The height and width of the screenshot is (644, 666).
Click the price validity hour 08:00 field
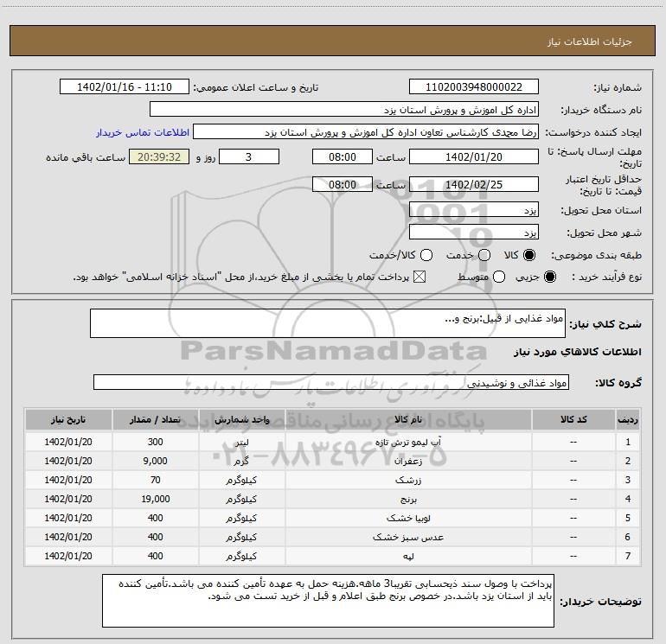pos(343,184)
